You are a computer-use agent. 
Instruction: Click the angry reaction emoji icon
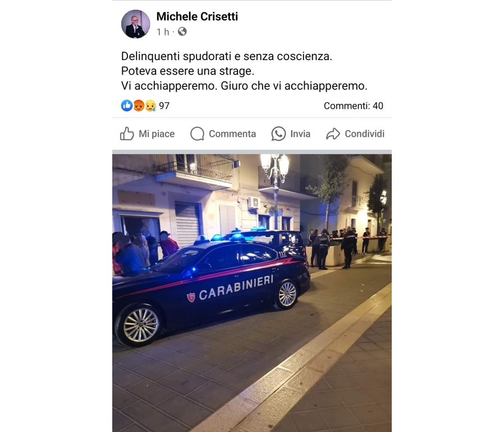pos(139,105)
